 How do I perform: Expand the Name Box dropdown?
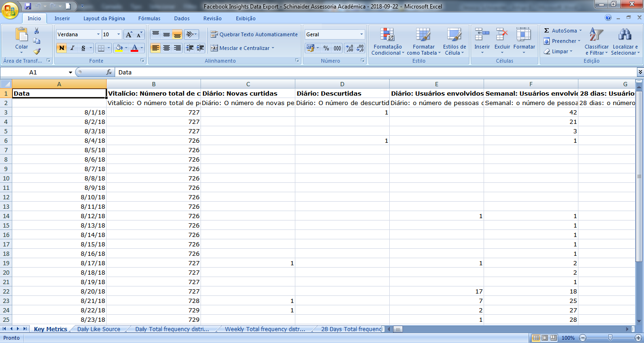tap(70, 72)
